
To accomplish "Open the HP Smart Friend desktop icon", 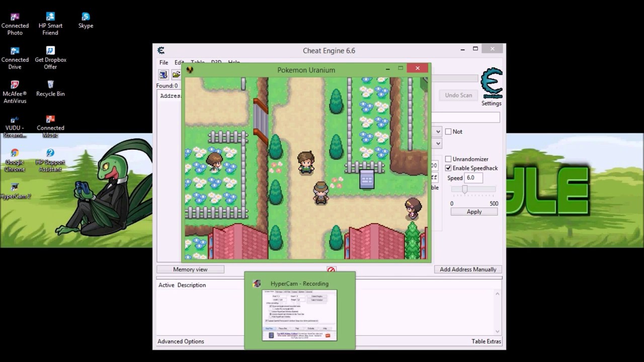I will coord(50,24).
